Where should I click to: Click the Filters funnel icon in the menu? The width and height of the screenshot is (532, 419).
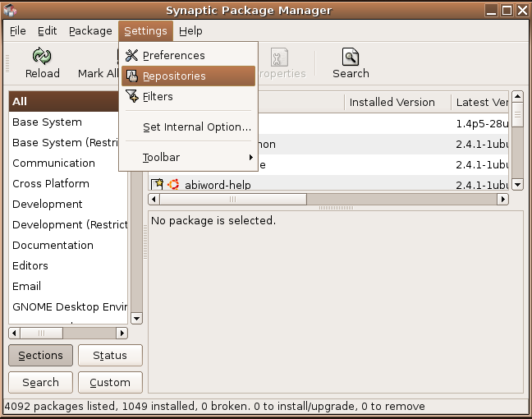click(x=131, y=96)
